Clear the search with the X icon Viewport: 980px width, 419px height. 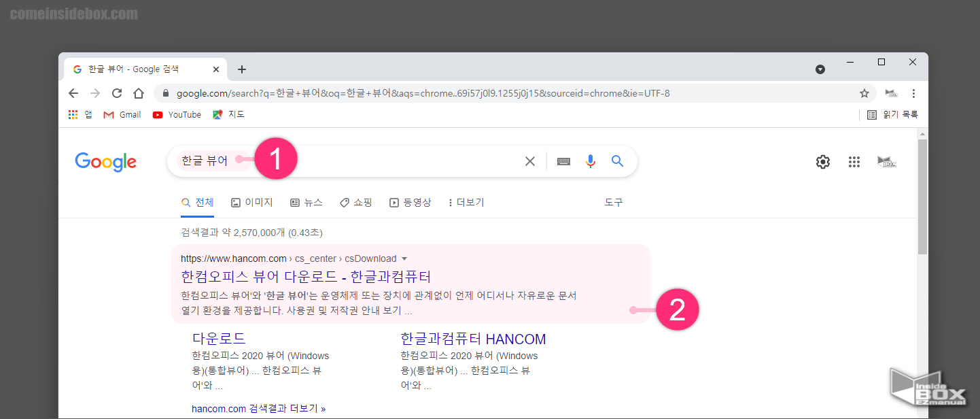(530, 161)
